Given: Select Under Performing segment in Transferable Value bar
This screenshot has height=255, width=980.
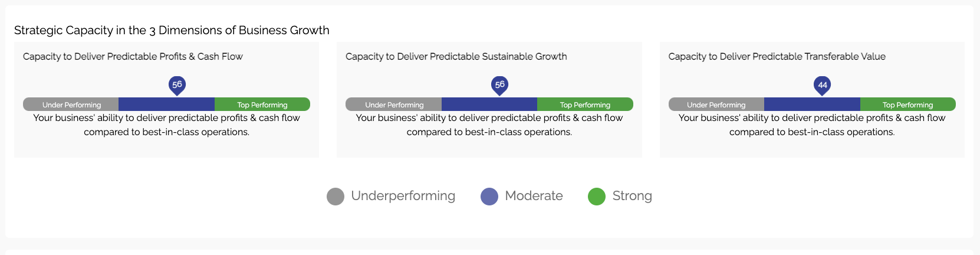Looking at the screenshot, I should pos(716,104).
